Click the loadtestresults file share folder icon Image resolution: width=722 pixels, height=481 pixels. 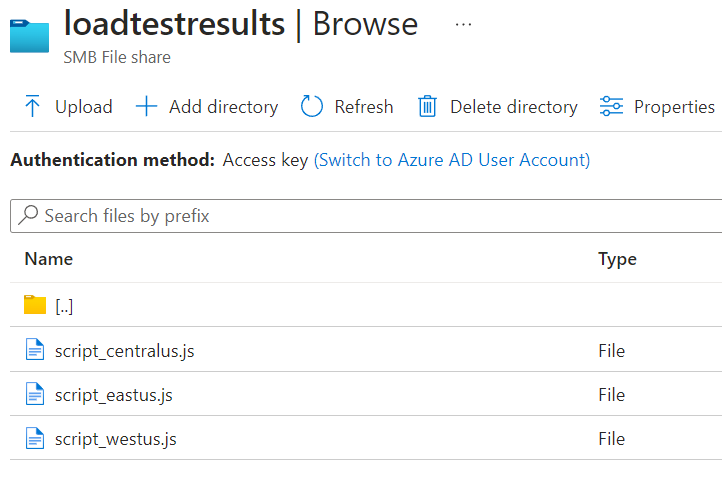pos(29,35)
